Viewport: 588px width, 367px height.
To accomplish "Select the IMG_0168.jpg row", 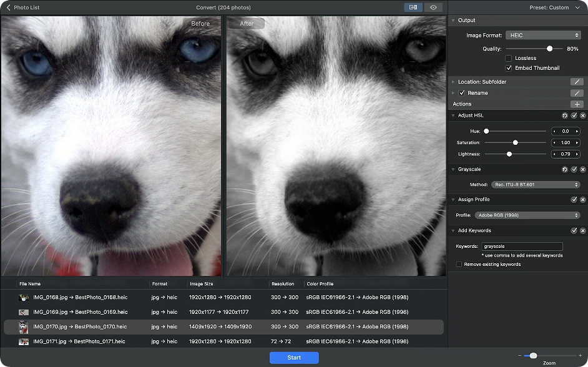I will coord(223,297).
